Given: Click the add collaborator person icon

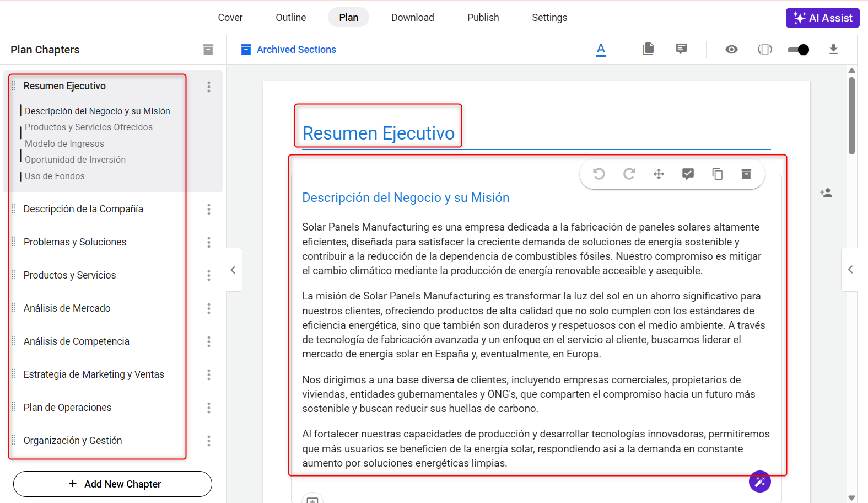Looking at the screenshot, I should pyautogui.click(x=826, y=193).
